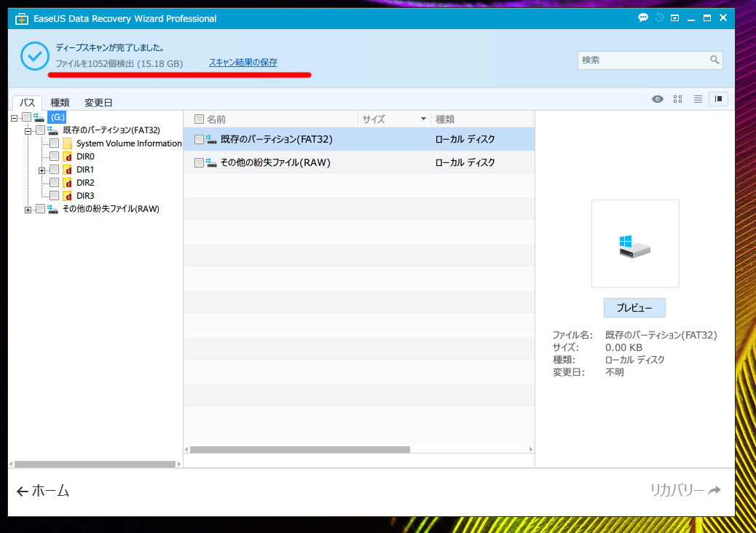This screenshot has width=756, height=533.
Task: Click the tree panel horizontal scrollbar
Action: [x=95, y=464]
